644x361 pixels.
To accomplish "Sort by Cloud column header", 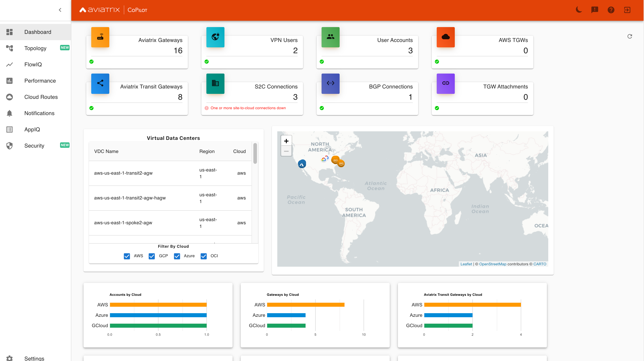I will coord(239,151).
